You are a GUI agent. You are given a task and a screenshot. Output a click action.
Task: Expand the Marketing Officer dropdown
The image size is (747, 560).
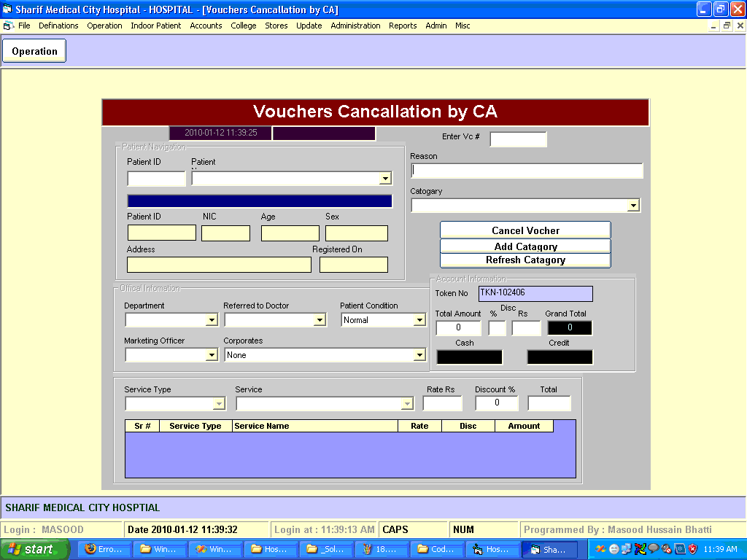212,355
